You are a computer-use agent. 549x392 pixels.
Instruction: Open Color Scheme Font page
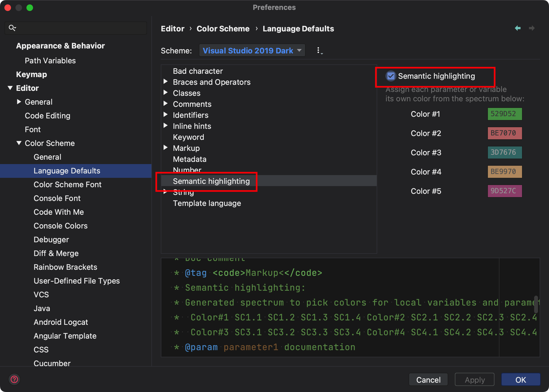click(67, 184)
